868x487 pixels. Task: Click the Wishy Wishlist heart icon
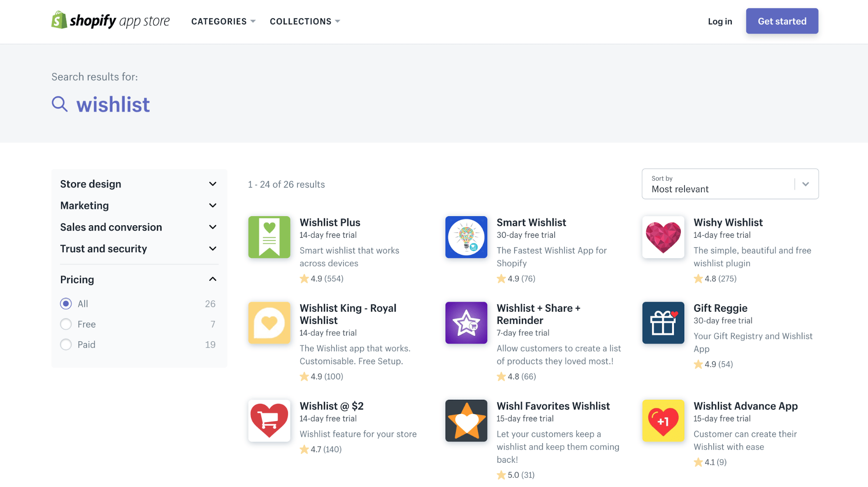click(663, 237)
